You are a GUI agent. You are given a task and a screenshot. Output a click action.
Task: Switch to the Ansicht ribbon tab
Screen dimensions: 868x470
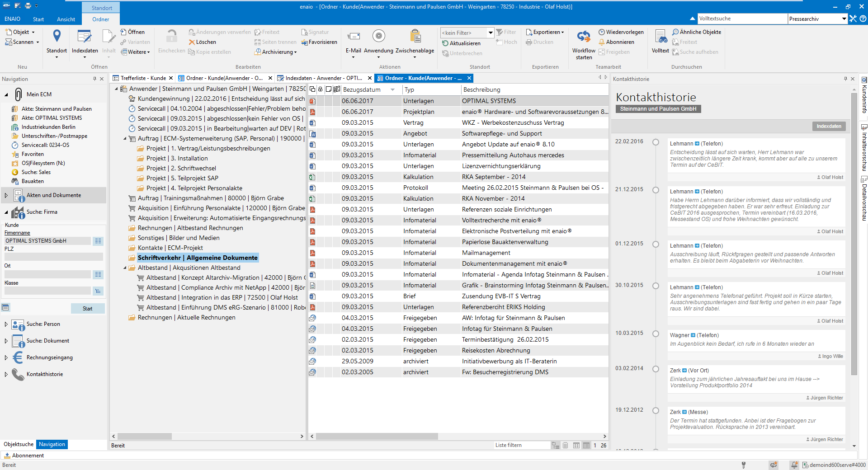(x=66, y=19)
